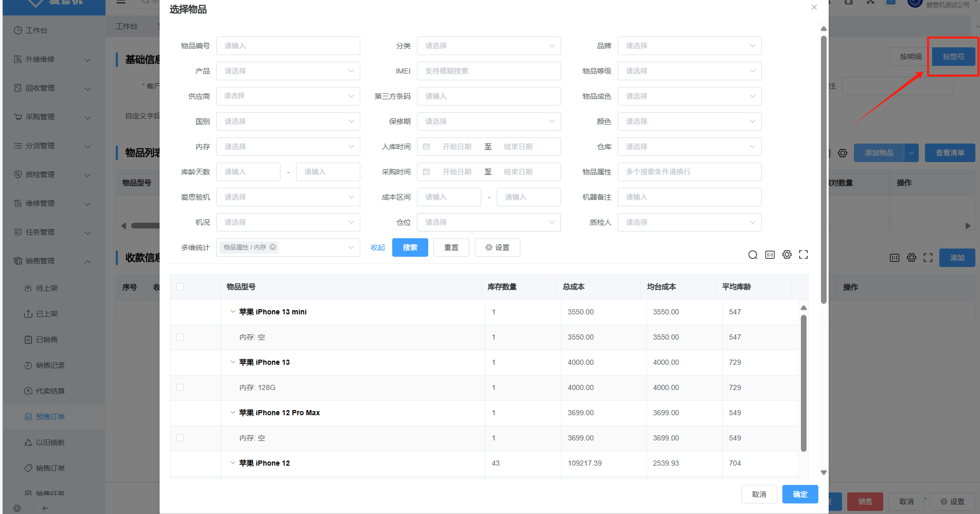
Task: Collapse the 苹果 iPhone 12 Pro Max row
Action: tap(233, 413)
